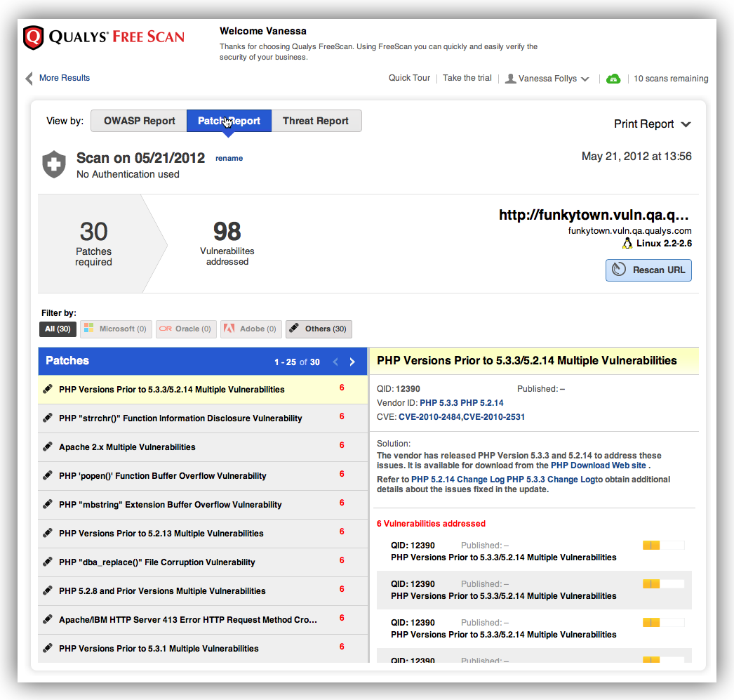
Task: Click patch icon of PHP popen() row
Action: coord(48,475)
